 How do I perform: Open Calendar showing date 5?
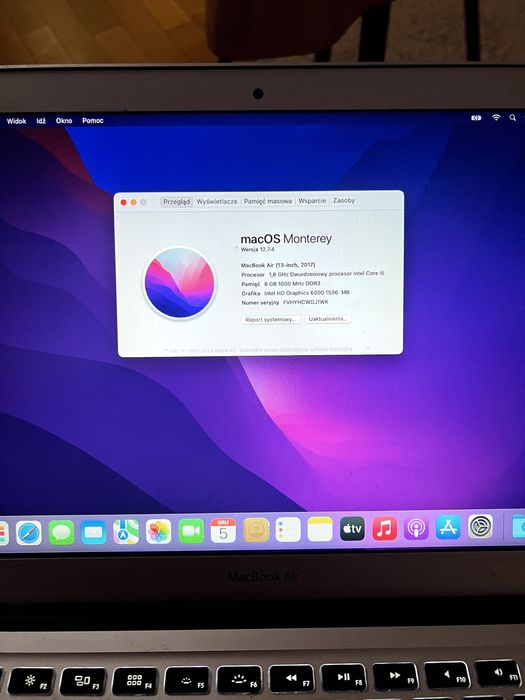[223, 530]
